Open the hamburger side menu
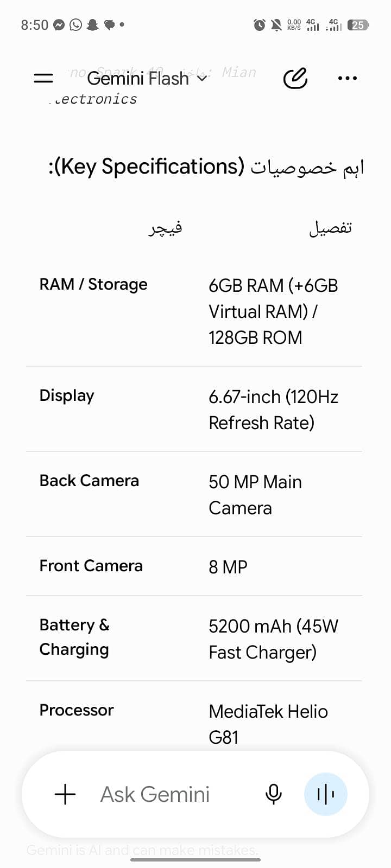 click(x=43, y=79)
